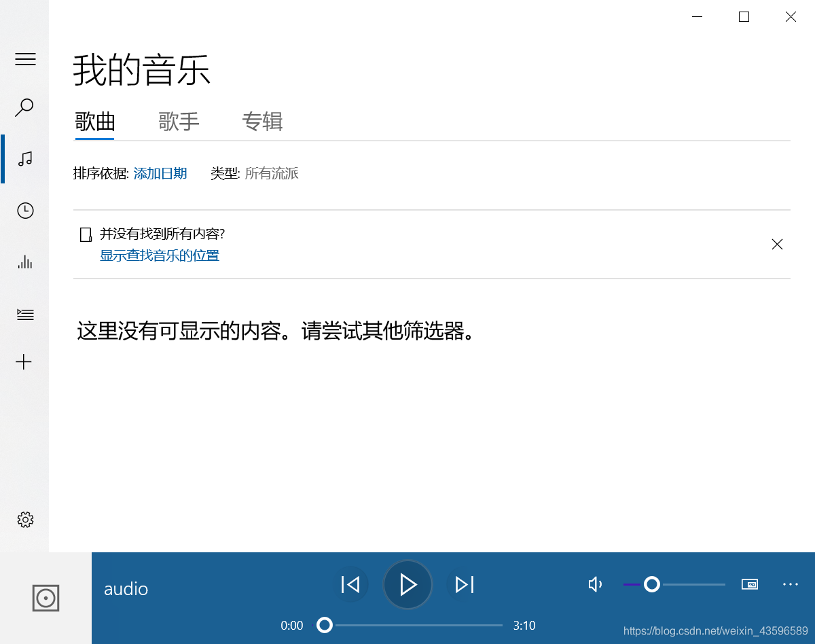
Task: Switch to the 歌曲 tab
Action: pos(95,122)
